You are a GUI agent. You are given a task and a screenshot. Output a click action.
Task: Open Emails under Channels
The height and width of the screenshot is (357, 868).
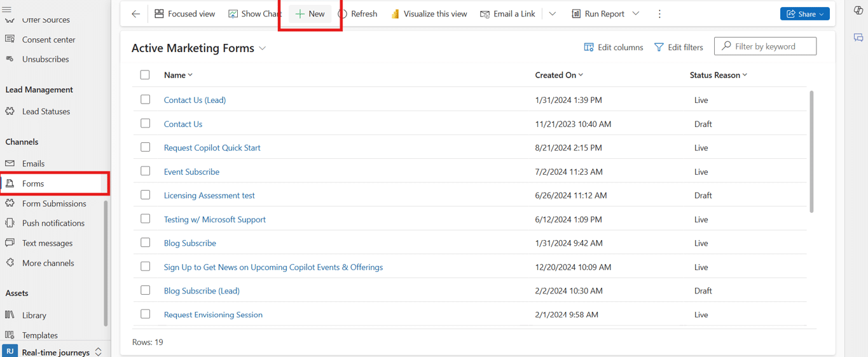pos(33,163)
